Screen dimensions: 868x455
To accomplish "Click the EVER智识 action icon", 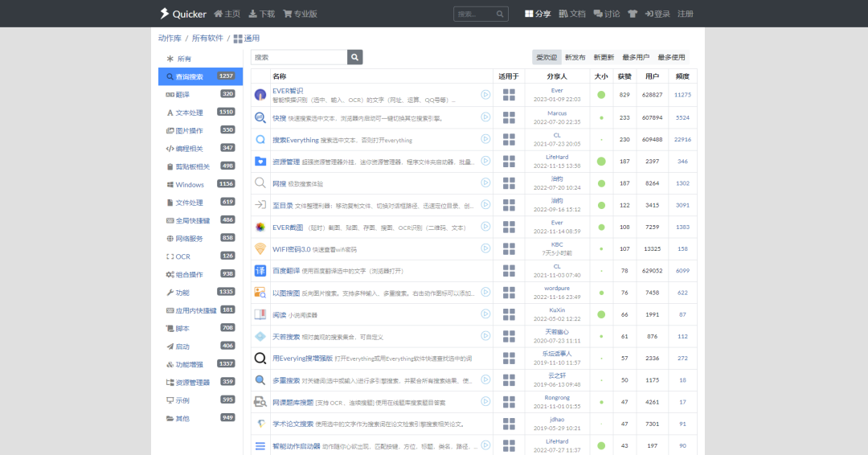I will click(260, 95).
